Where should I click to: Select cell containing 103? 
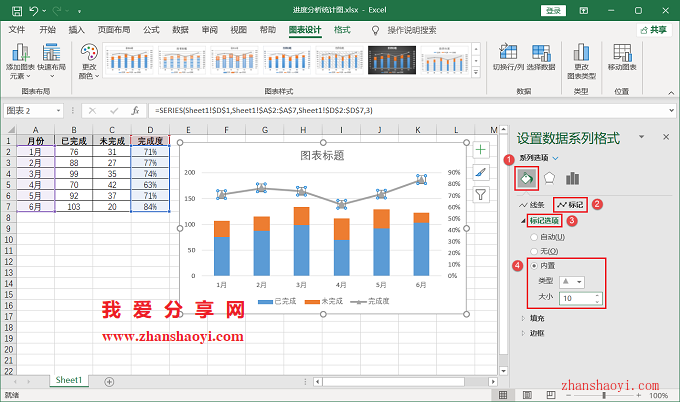(74, 206)
